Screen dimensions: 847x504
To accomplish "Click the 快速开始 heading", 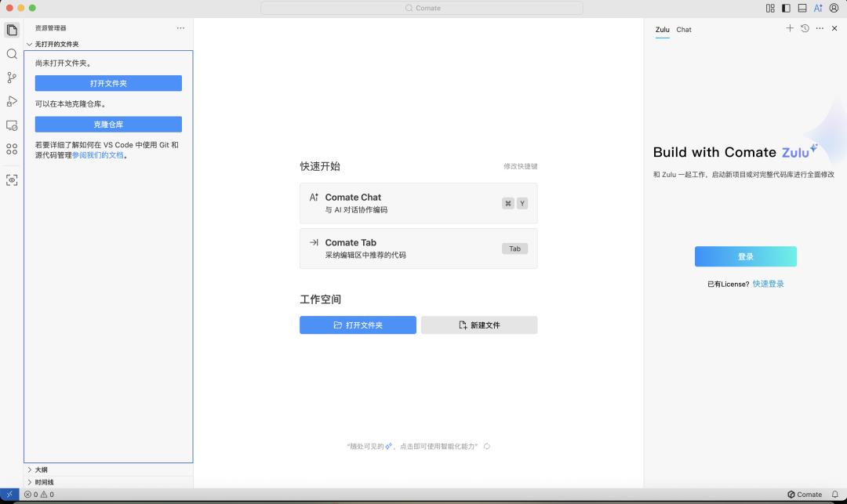I will pyautogui.click(x=320, y=166).
